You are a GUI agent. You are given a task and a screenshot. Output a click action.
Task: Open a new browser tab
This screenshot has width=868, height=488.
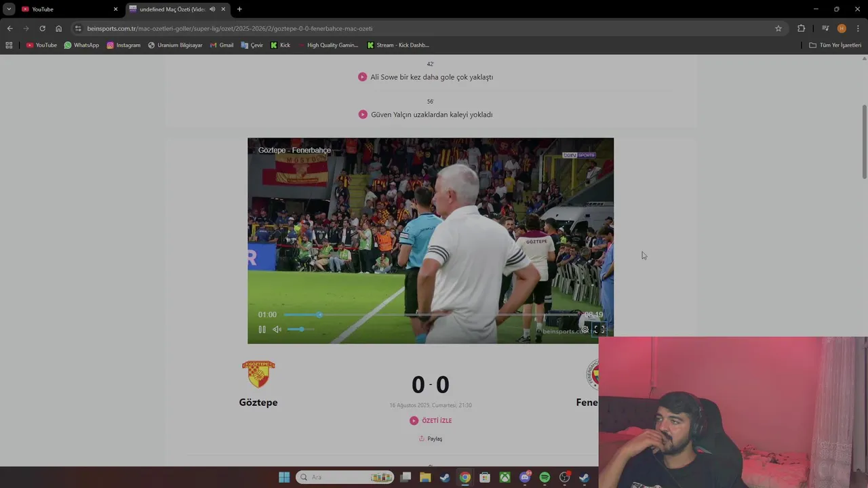click(239, 9)
